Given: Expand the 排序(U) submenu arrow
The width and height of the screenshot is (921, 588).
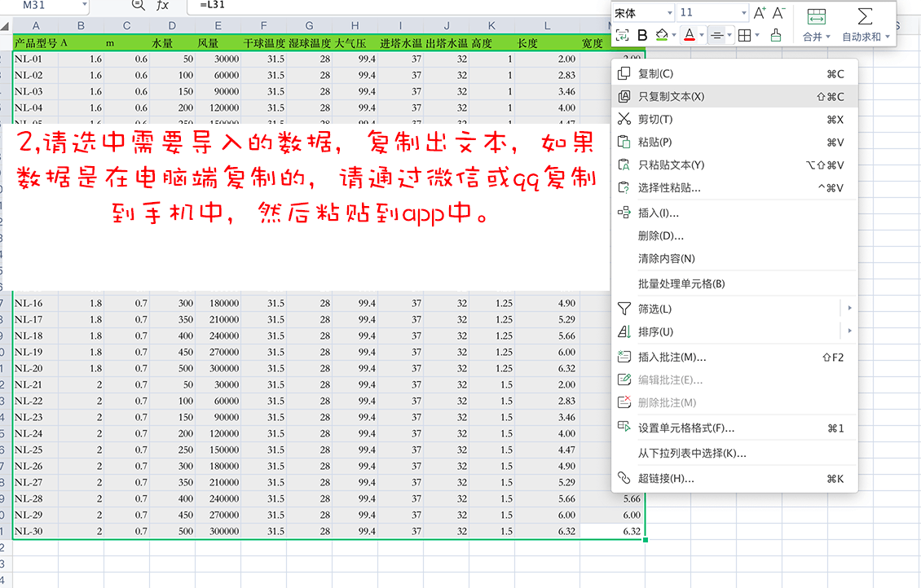Looking at the screenshot, I should point(849,331).
